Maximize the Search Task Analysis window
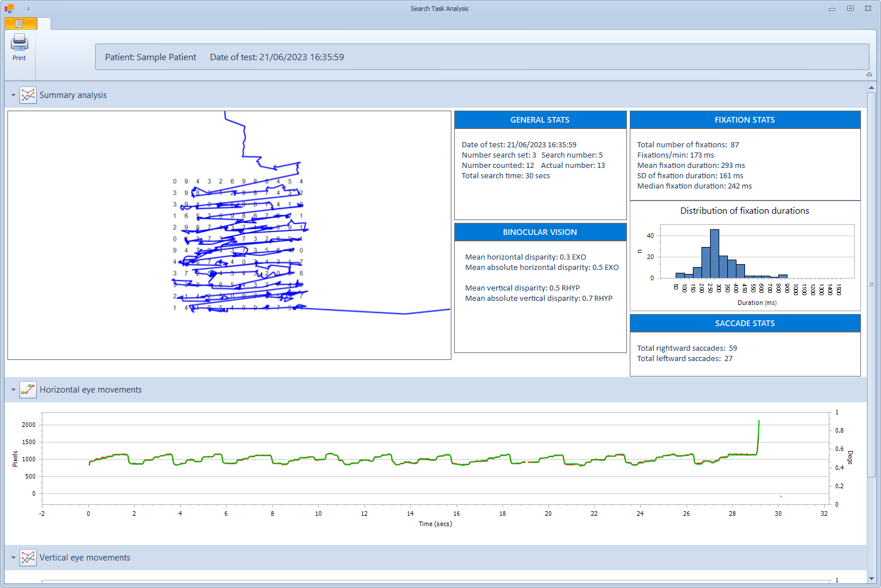 pos(850,9)
